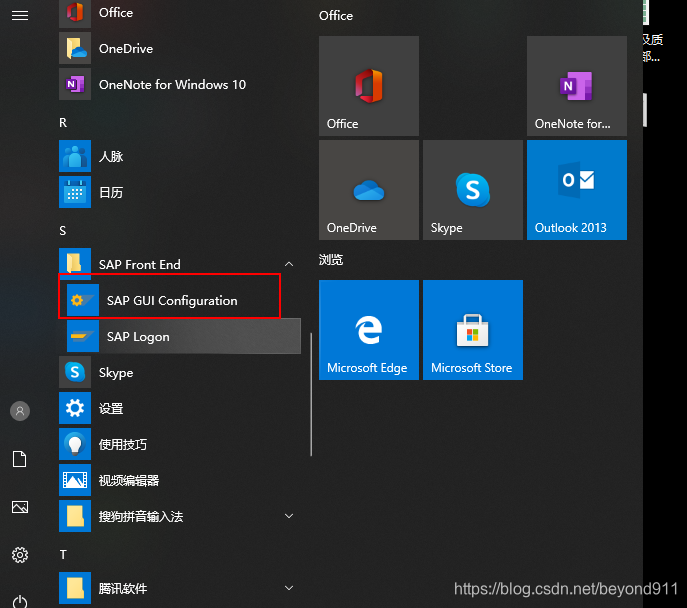The width and height of the screenshot is (687, 608).
Task: Click the 浏览 tile group title
Action: [331, 260]
